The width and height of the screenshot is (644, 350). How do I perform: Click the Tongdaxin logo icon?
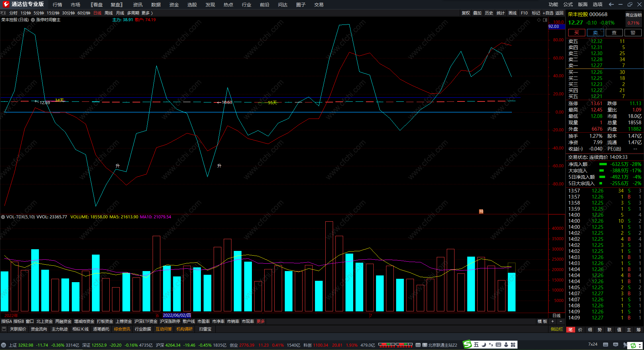pyautogui.click(x=6, y=4)
